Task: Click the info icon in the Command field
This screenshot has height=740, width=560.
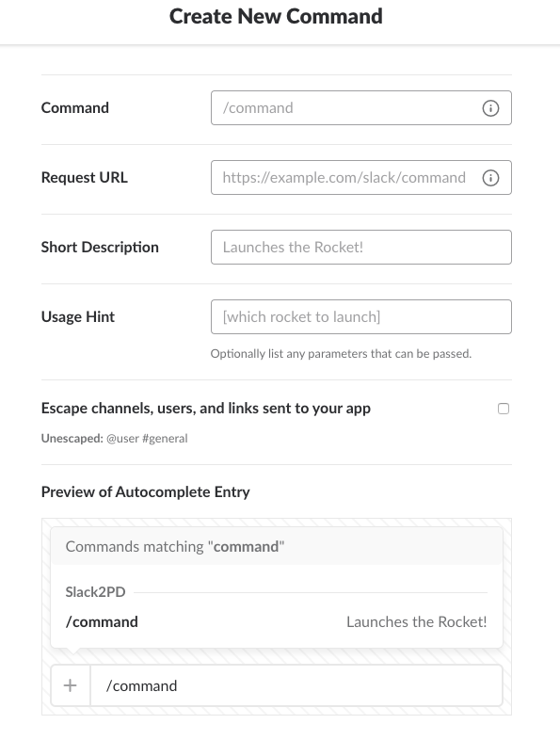Action: [490, 108]
